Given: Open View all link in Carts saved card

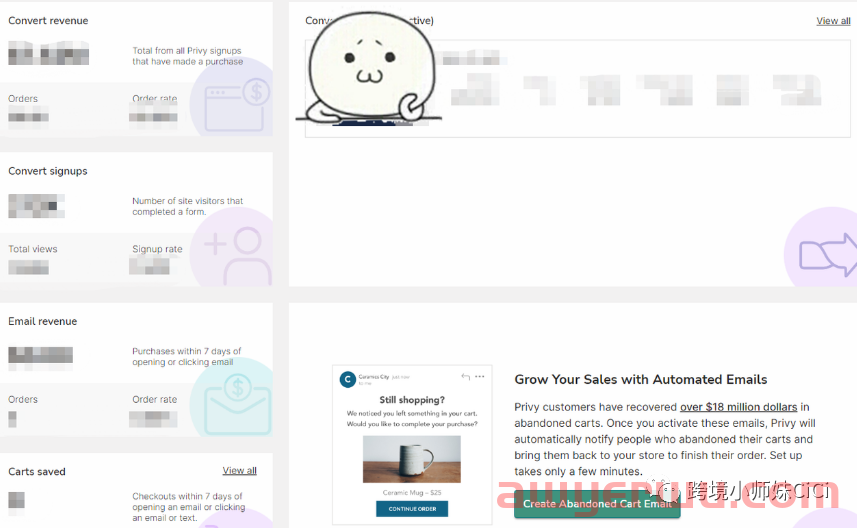Looking at the screenshot, I should pos(239,471).
